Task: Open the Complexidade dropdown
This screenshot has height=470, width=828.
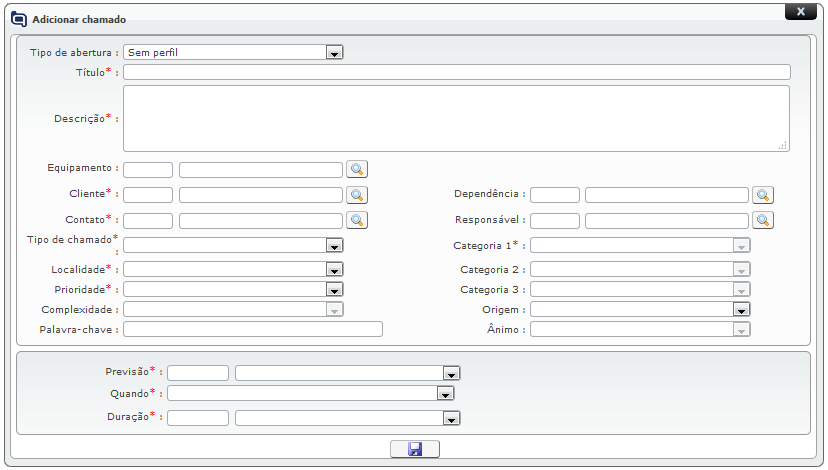Action: 233,309
